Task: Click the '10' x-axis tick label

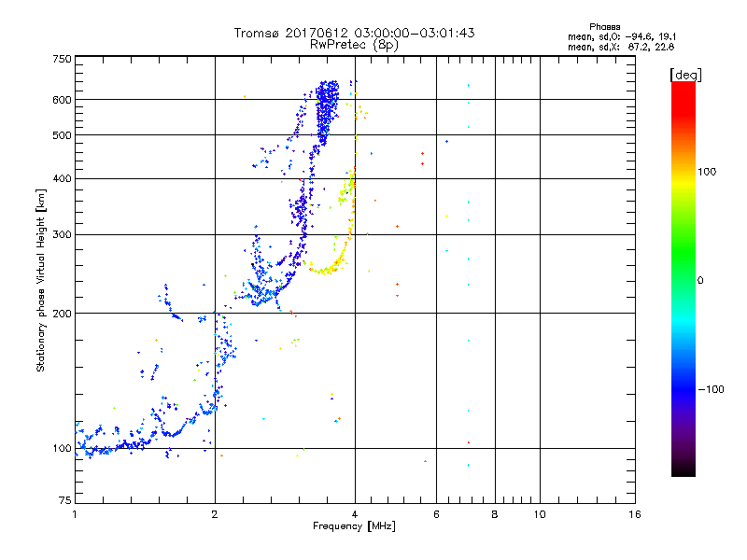Action: (540, 514)
